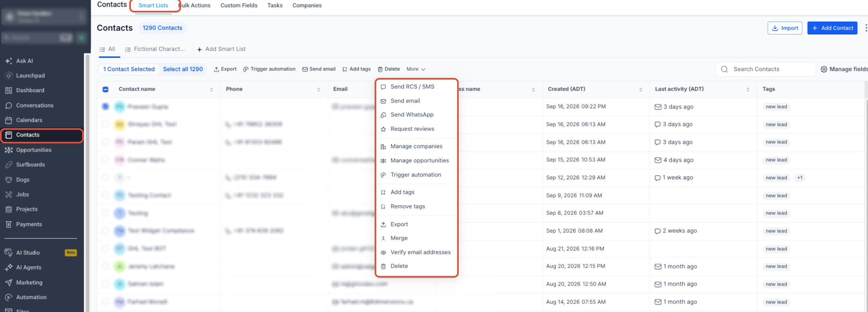The width and height of the screenshot is (868, 312).
Task: Click the Import button
Action: tap(785, 28)
